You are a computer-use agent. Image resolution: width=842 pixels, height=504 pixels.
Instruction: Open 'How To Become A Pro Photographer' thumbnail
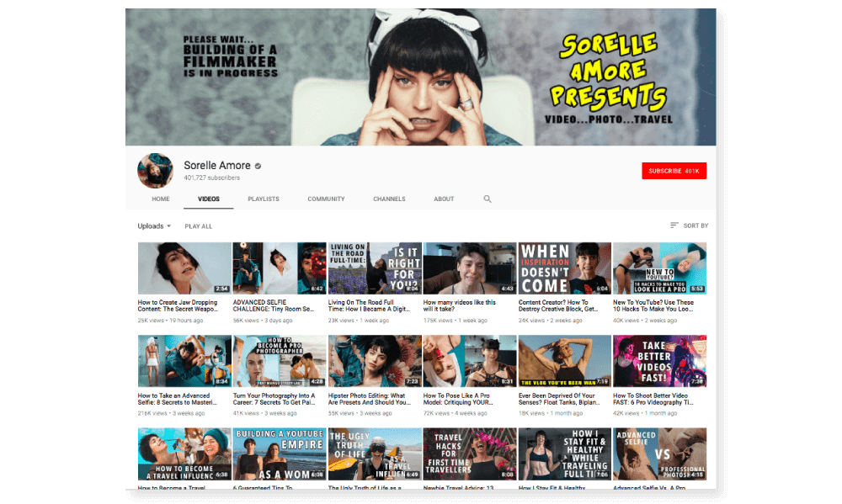click(280, 361)
